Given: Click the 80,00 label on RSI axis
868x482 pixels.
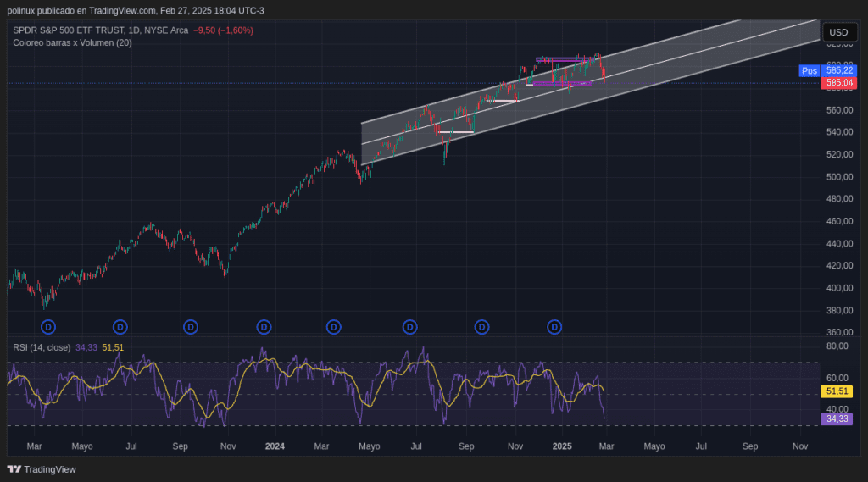Looking at the screenshot, I should (x=837, y=346).
